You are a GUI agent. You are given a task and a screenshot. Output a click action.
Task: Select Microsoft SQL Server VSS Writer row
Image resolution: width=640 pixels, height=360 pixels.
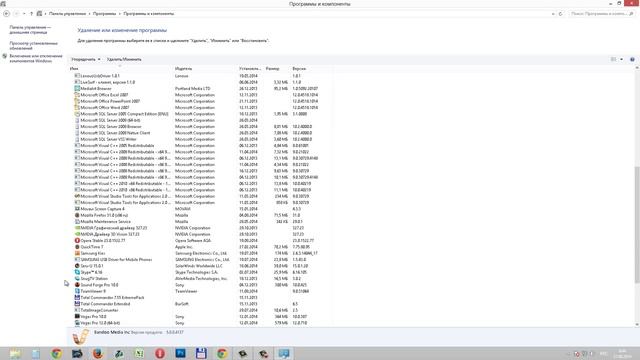(199, 139)
